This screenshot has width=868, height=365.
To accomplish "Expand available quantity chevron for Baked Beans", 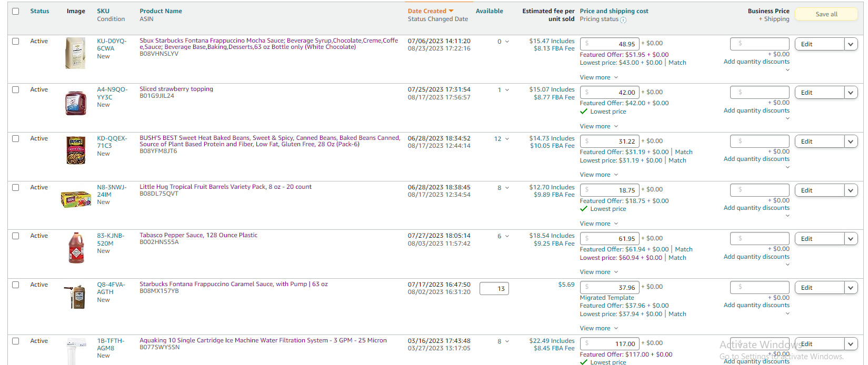I will pos(507,139).
